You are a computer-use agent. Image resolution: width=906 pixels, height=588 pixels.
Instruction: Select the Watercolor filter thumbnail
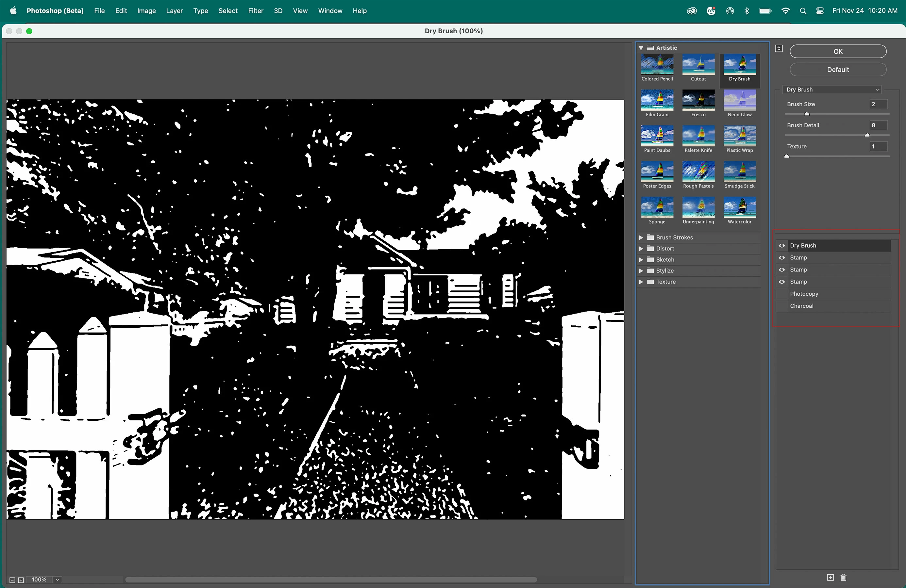tap(739, 207)
